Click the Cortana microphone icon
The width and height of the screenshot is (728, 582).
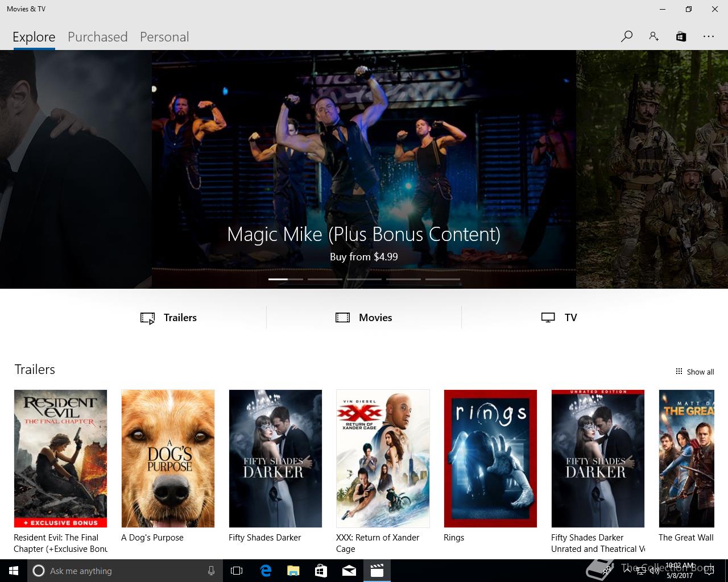pyautogui.click(x=211, y=571)
